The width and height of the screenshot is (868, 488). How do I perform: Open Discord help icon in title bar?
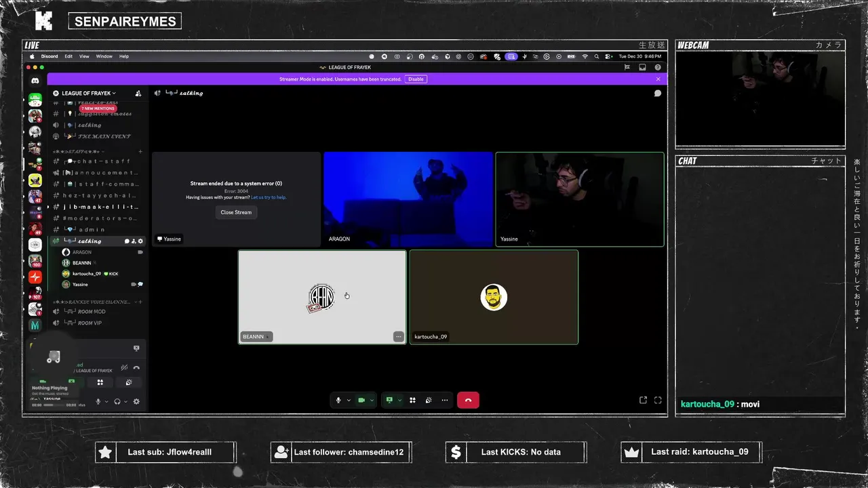coord(658,67)
